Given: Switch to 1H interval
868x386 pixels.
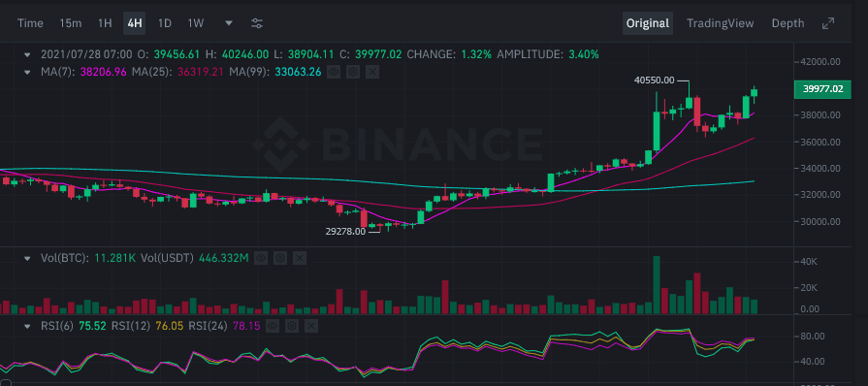Looking at the screenshot, I should pyautogui.click(x=105, y=23).
